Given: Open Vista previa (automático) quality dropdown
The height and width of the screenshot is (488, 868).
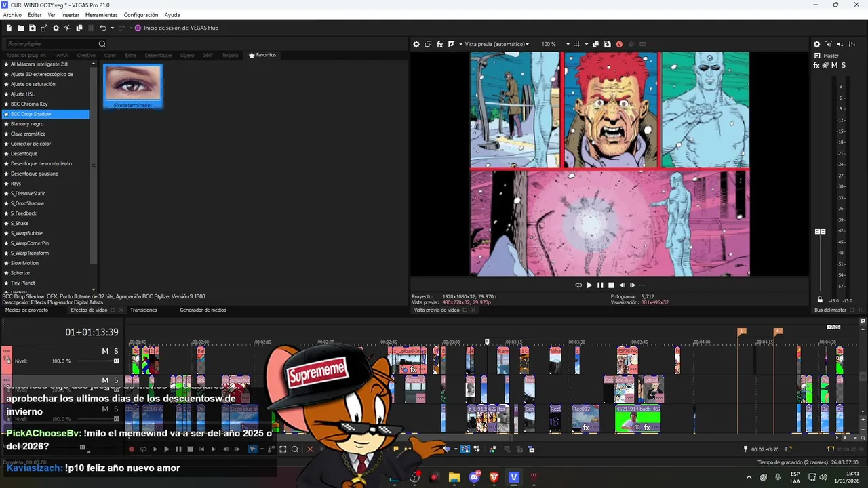Looking at the screenshot, I should (x=497, y=44).
